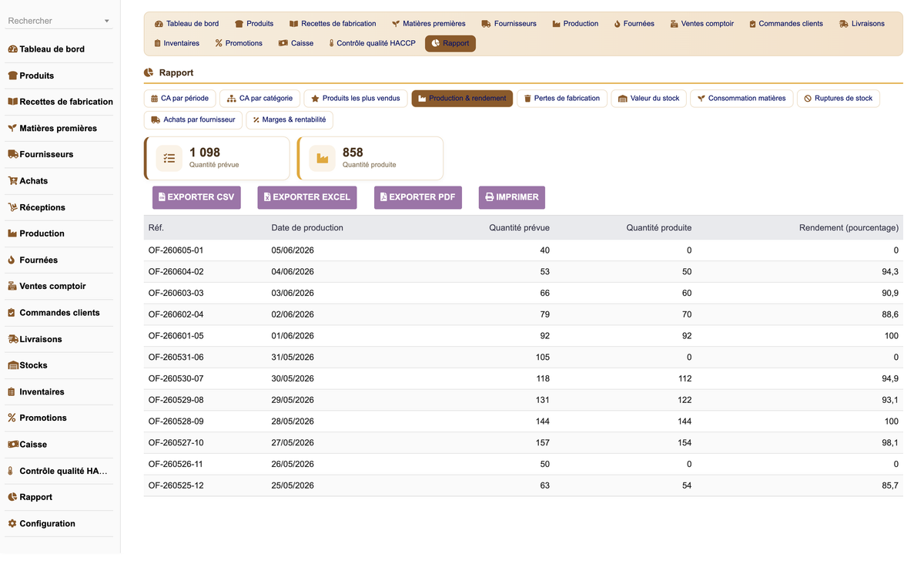Open the Rechercher dropdown arrow

coord(106,22)
